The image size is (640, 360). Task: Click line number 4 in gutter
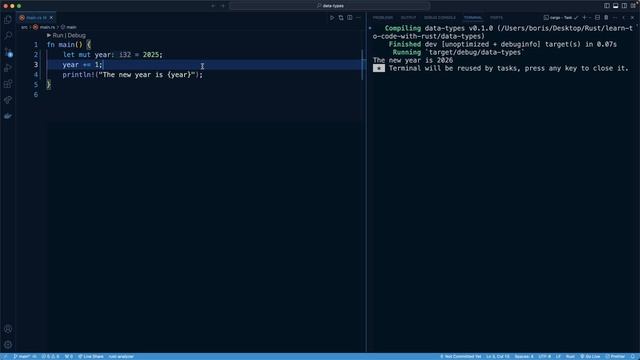(x=36, y=75)
